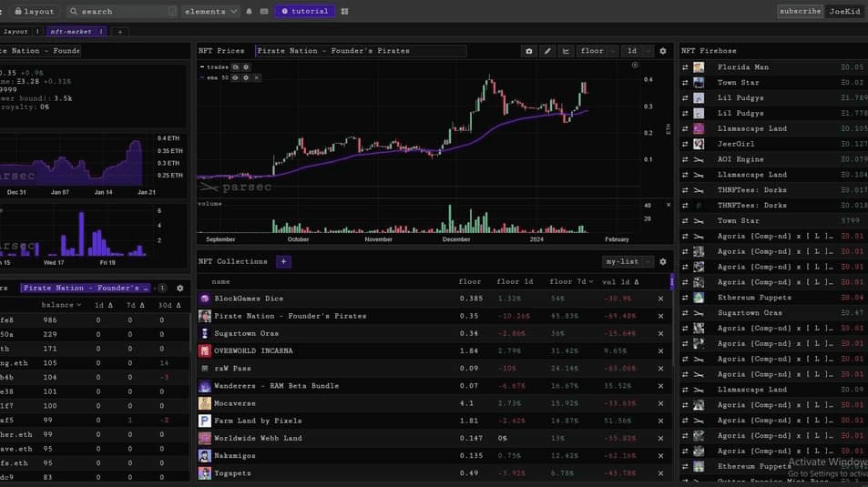Click swap icon beside Florida Man

(x=685, y=67)
